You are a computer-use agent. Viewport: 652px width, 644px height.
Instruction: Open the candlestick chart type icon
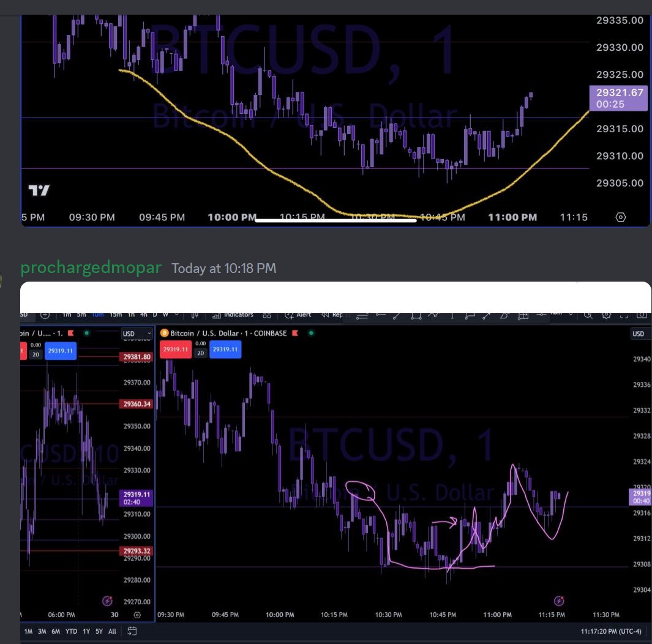(195, 315)
